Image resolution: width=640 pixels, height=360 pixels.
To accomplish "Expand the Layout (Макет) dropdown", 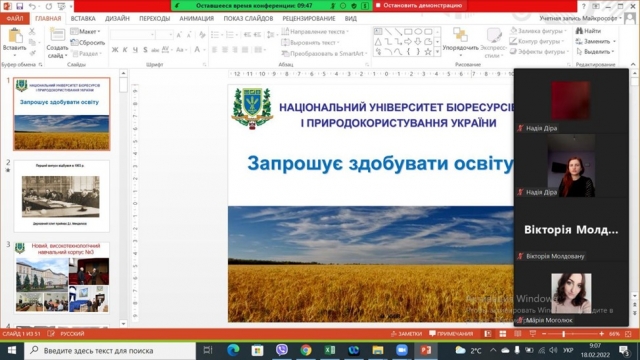I will click(85, 31).
